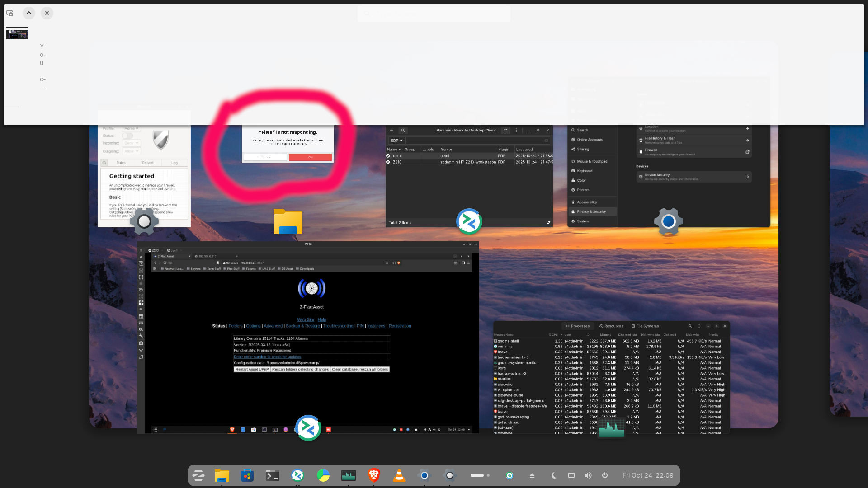Click the workspace indicator pill in taskbar
Screen dimensions: 868x488
coord(477,475)
